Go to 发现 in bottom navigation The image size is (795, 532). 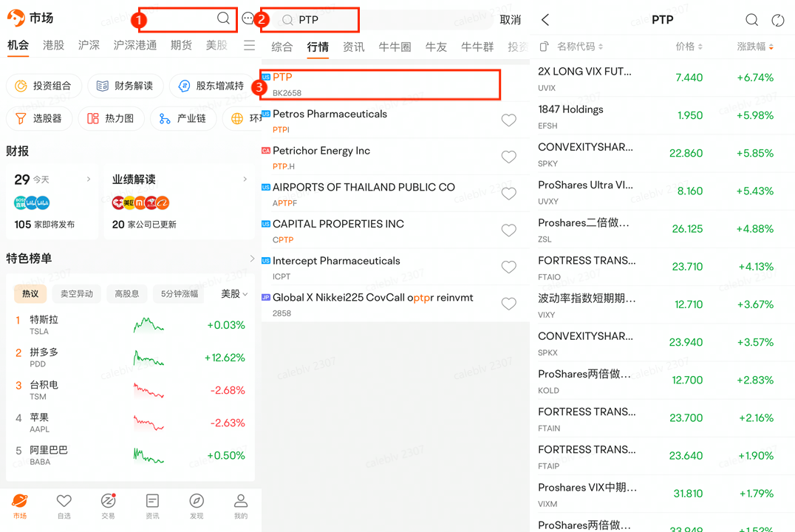[197, 506]
